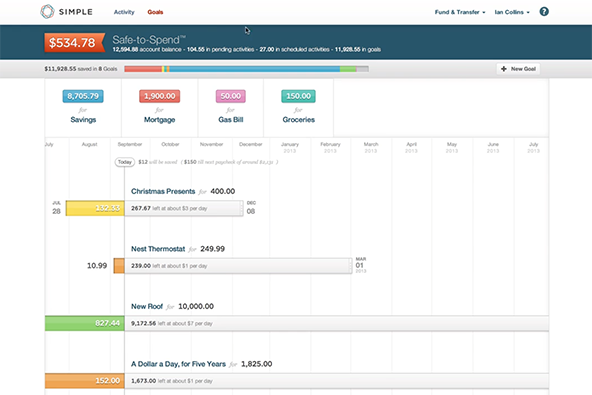
Task: Open the Mortgage goal link
Action: [x=159, y=120]
